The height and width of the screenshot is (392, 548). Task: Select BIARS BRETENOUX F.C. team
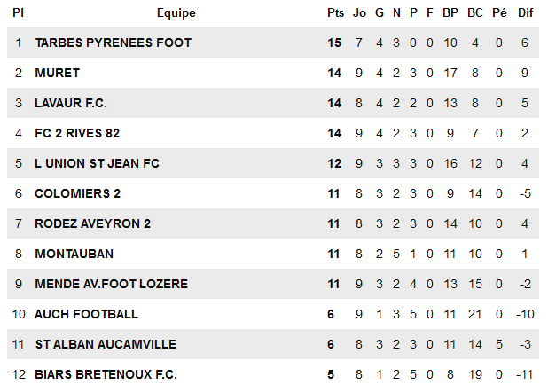pyautogui.click(x=106, y=374)
